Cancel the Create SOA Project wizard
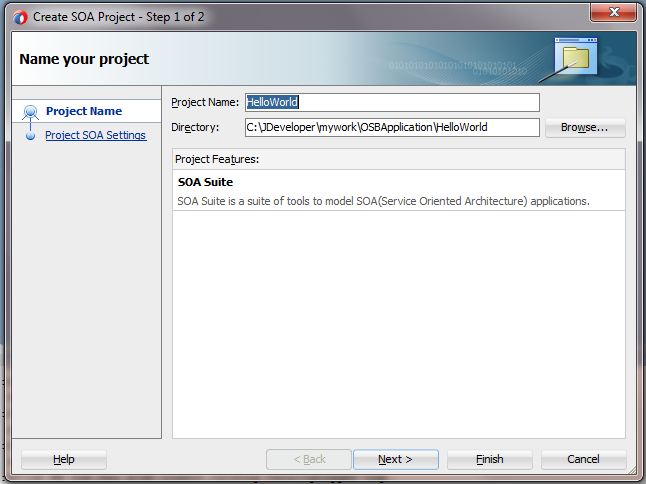The height and width of the screenshot is (484, 646). point(583,459)
